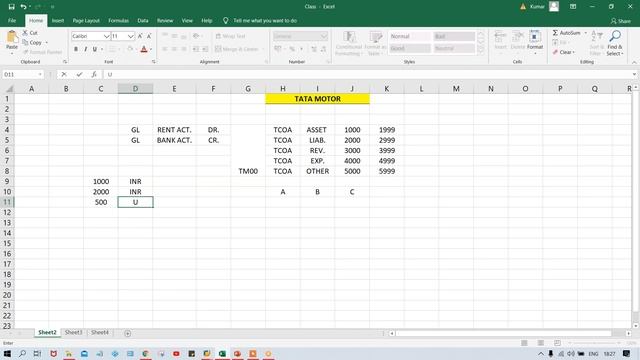Expand the AutoSum dropdown arrow

586,33
